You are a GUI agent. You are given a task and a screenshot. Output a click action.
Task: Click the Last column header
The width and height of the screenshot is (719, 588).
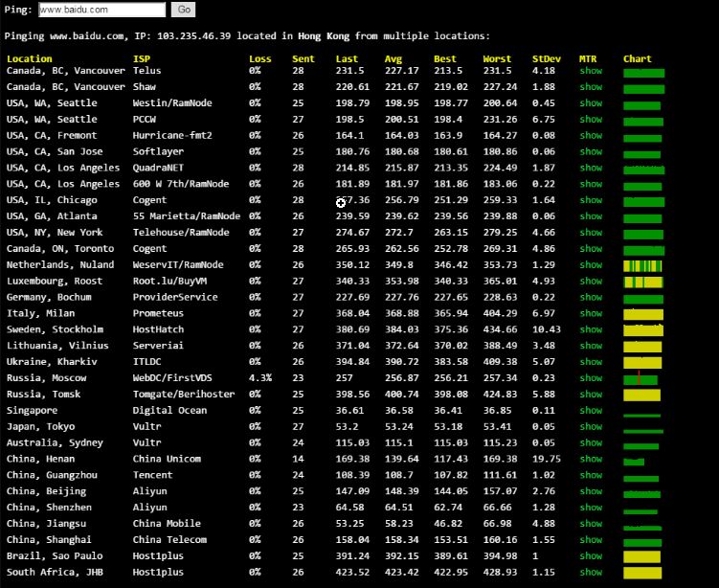coord(347,58)
